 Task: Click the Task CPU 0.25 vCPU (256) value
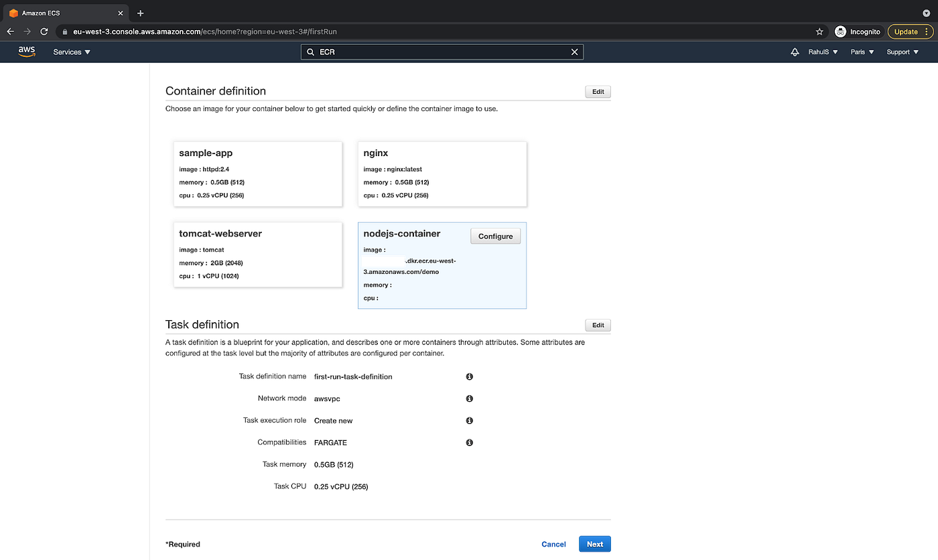click(x=341, y=486)
